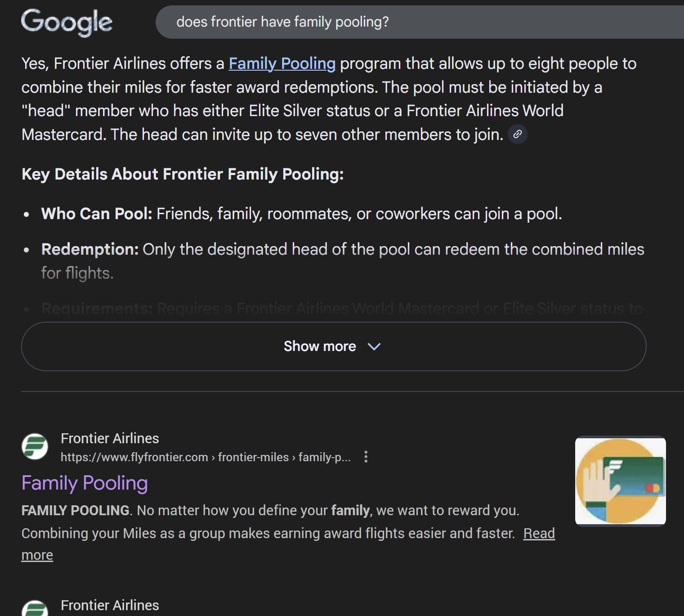Open the credit card thumbnail image
The height and width of the screenshot is (616, 684).
coord(620,480)
